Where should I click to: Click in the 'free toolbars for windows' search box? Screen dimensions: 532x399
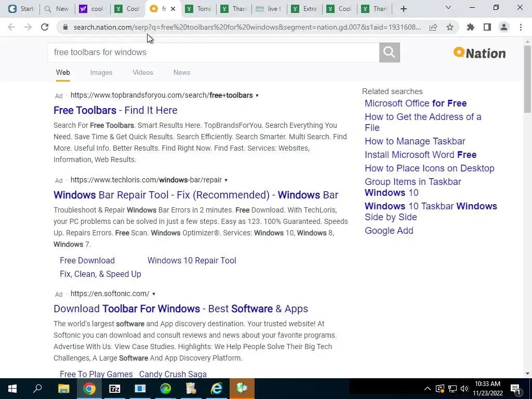(214, 52)
